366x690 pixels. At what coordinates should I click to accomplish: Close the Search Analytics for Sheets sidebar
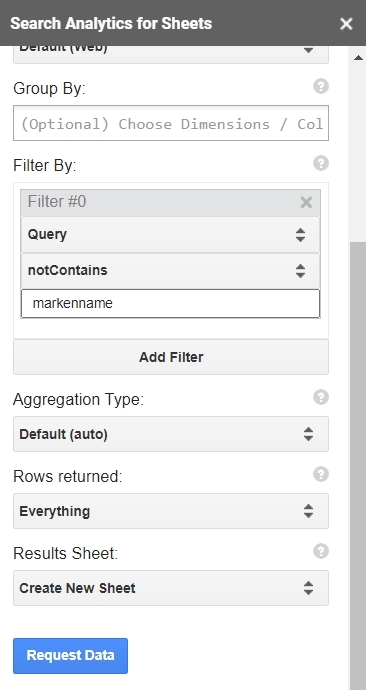[346, 24]
